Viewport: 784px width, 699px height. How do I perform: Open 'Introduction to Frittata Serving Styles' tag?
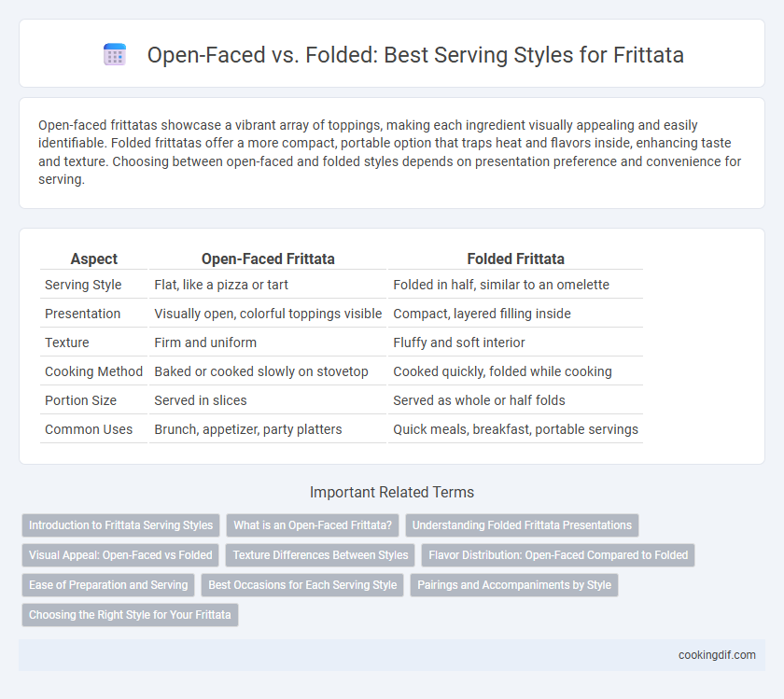coord(120,525)
